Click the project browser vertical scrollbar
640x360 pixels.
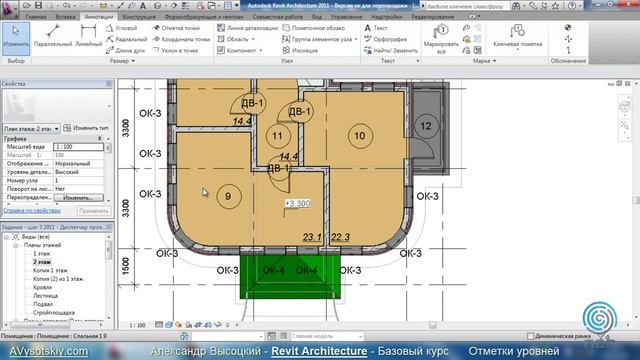[x=109, y=276]
